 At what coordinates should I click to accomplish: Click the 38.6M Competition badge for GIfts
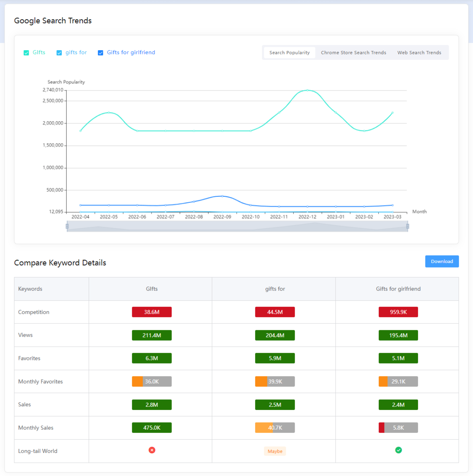pyautogui.click(x=152, y=312)
